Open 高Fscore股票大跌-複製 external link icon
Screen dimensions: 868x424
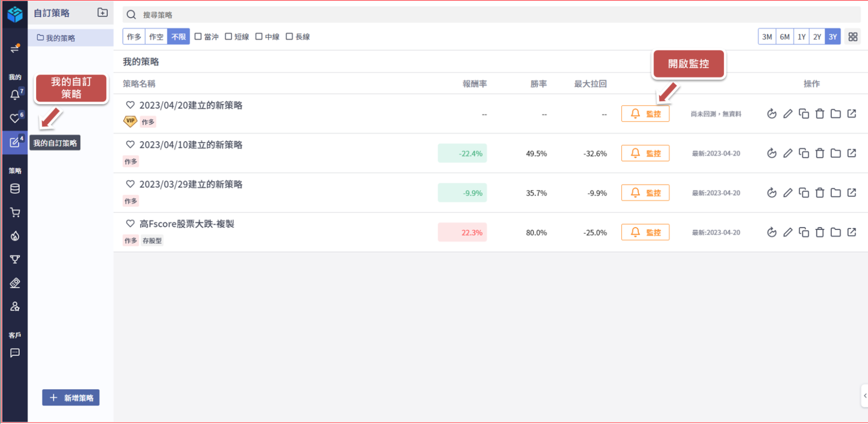852,232
